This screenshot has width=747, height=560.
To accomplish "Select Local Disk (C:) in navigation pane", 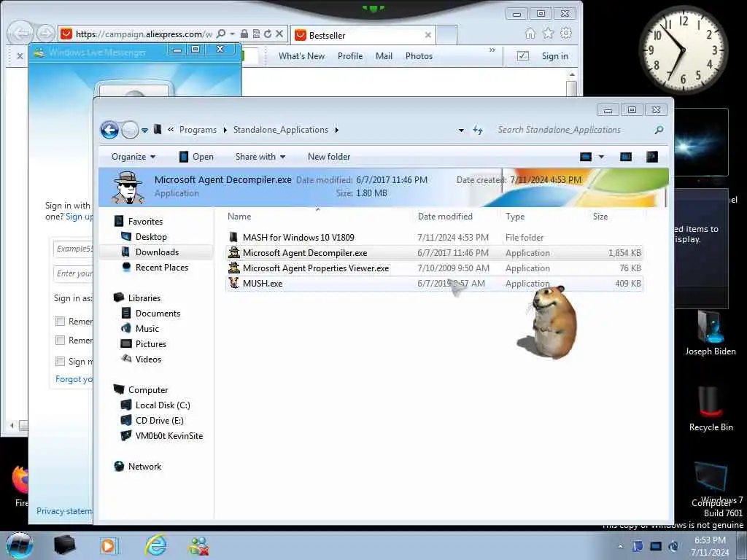I will (163, 405).
